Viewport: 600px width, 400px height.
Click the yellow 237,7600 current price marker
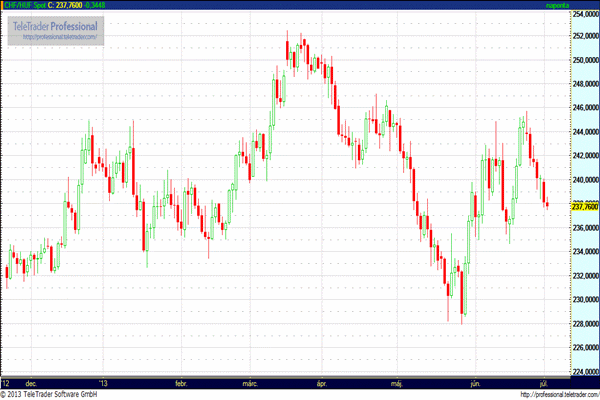[583, 207]
